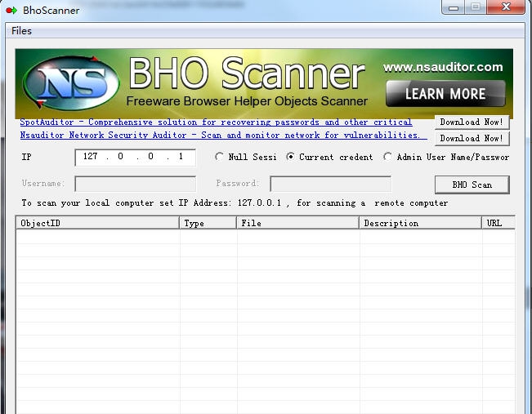Click the Username input field

pos(136,184)
